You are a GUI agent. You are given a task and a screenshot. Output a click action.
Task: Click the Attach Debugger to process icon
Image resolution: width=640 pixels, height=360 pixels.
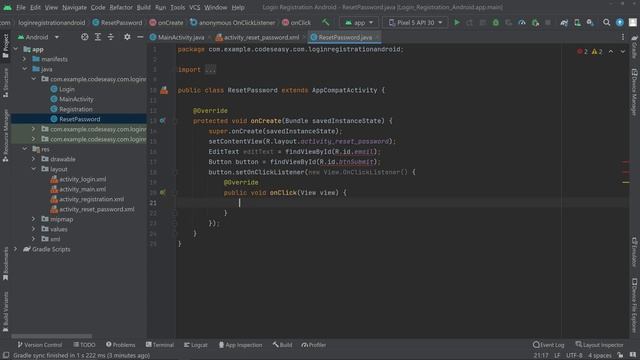click(x=535, y=22)
